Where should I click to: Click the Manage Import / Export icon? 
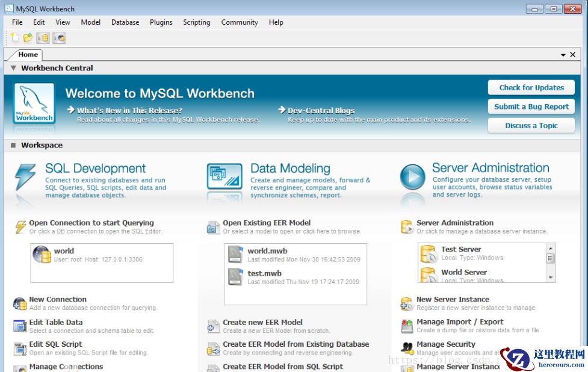point(407,326)
